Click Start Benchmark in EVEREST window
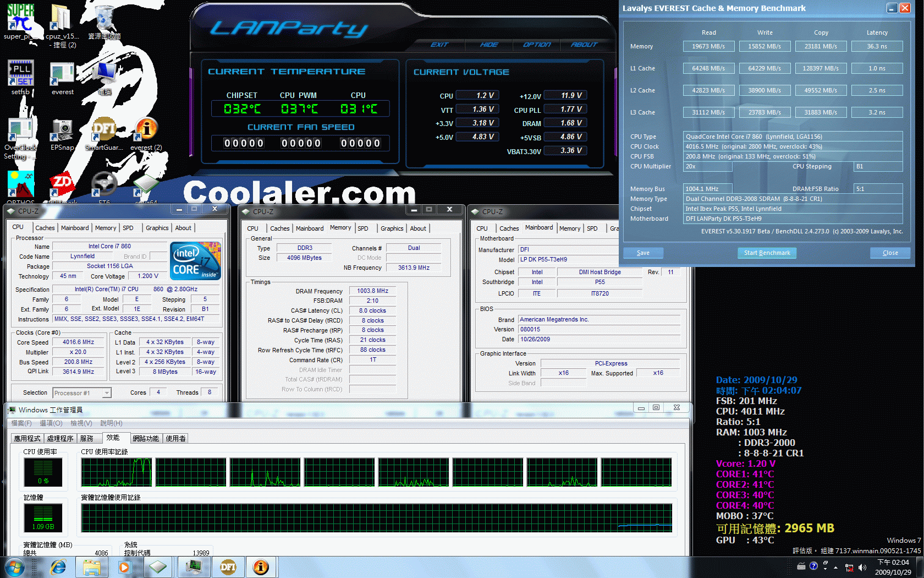 click(x=767, y=253)
